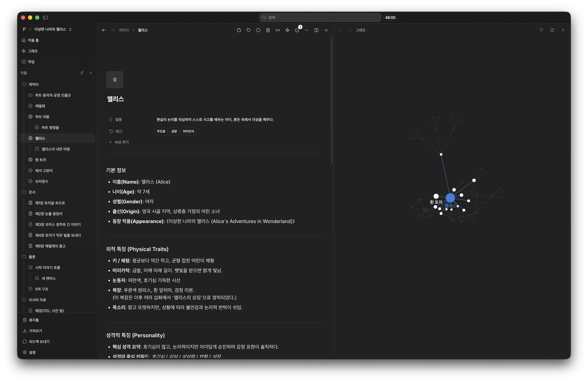Add a new item with the 작품 plus icon

(91, 73)
